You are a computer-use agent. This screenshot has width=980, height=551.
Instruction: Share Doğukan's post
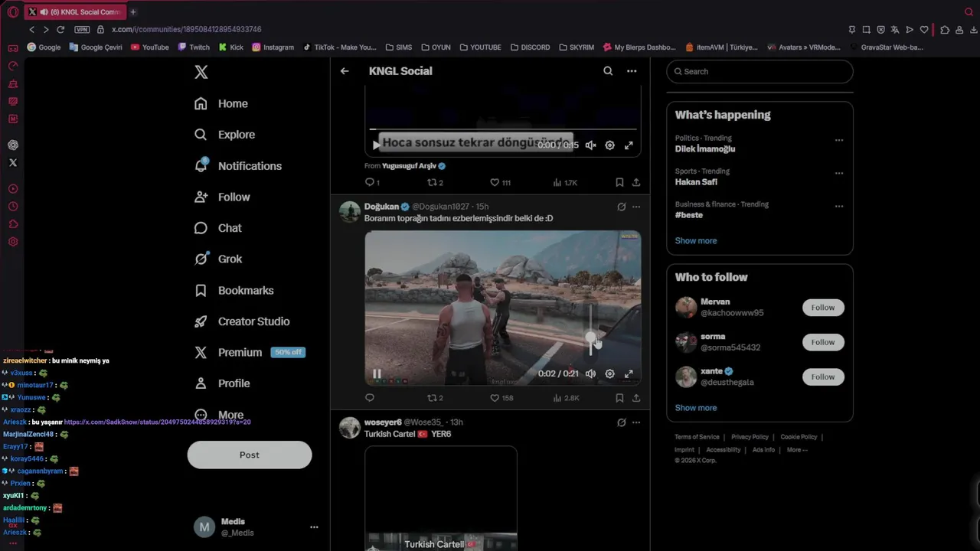click(x=636, y=398)
